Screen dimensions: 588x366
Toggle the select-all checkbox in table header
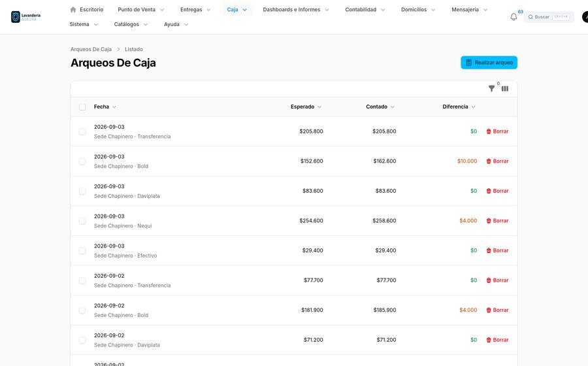tap(82, 107)
